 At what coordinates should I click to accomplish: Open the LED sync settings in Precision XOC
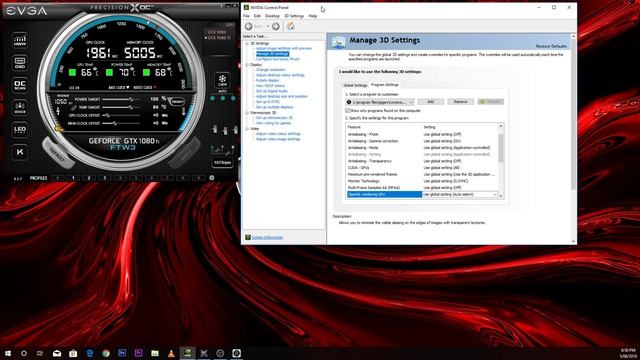click(20, 130)
